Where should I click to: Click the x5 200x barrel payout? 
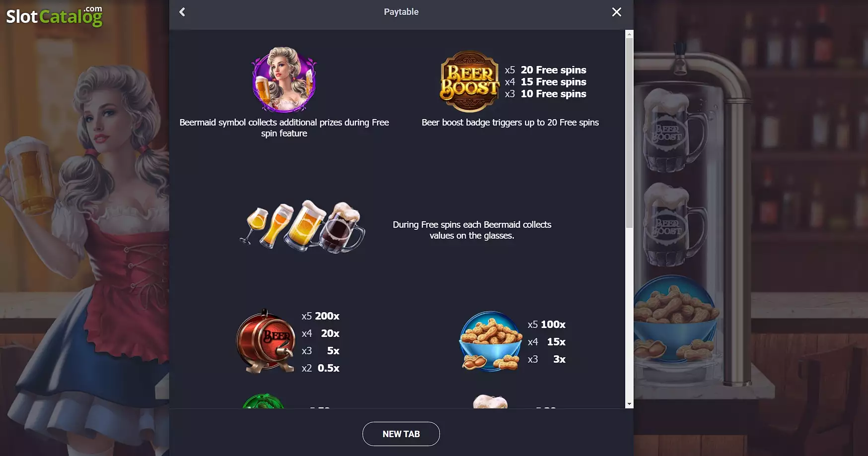pyautogui.click(x=320, y=316)
